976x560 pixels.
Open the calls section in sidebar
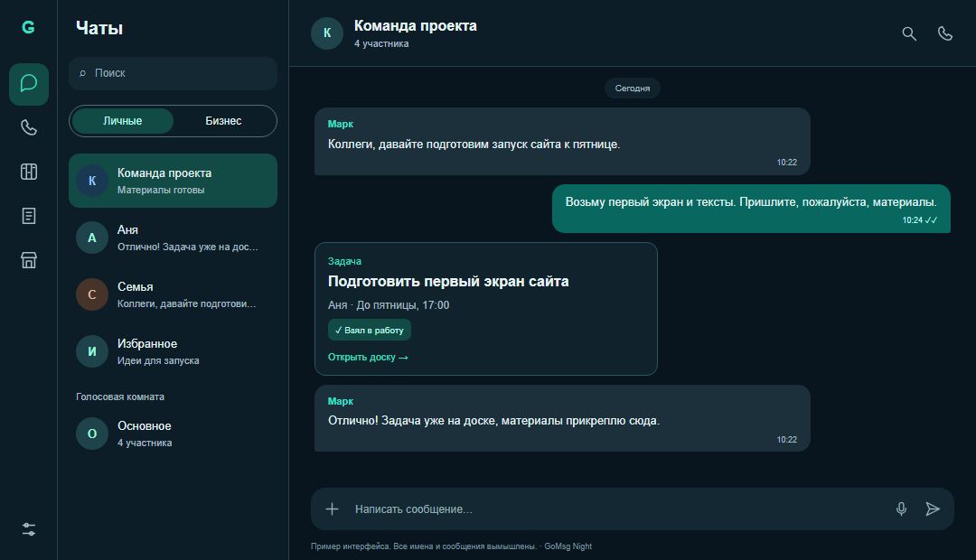pyautogui.click(x=29, y=127)
